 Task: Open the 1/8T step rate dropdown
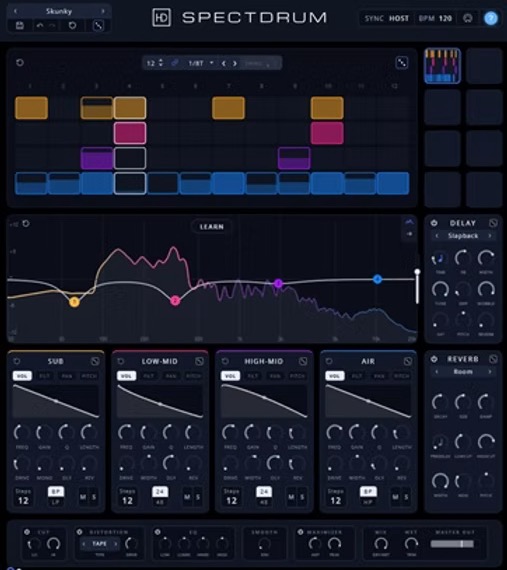(201, 63)
